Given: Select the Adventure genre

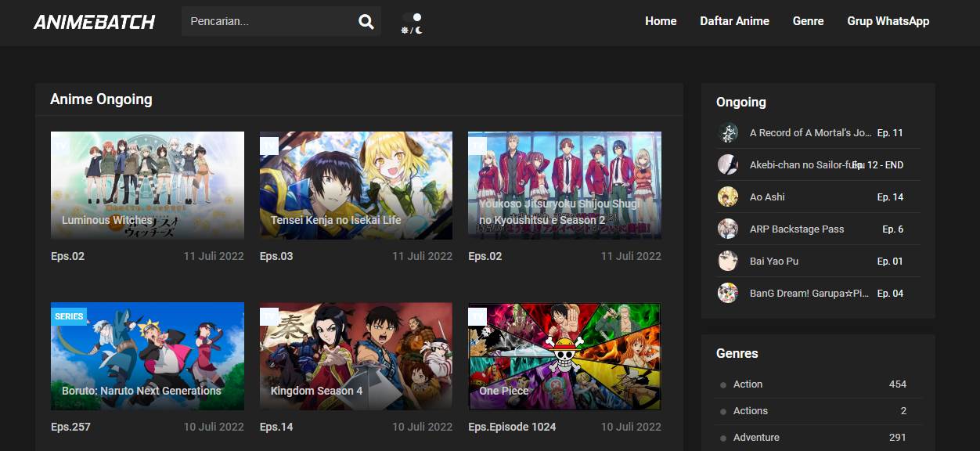Looking at the screenshot, I should click(756, 437).
